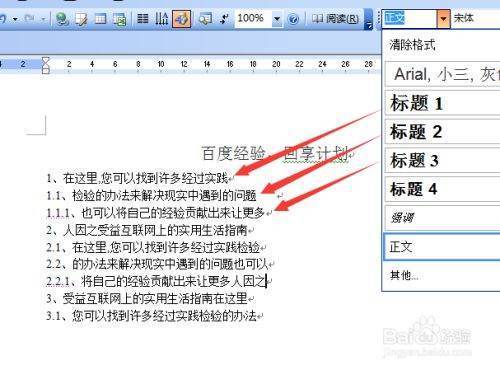This screenshot has width=500, height=370.
Task: Click the line 2.2、的办法来解决现实中遇到的问题也可以
Action: (x=157, y=264)
